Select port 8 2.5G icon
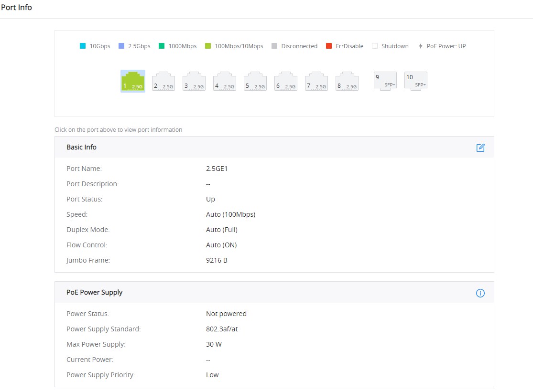Viewport: 533px width, 392px height. click(x=347, y=81)
